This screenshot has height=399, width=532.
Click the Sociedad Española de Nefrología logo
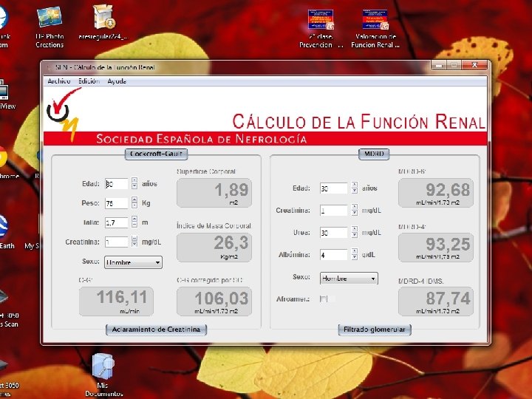tap(64, 114)
